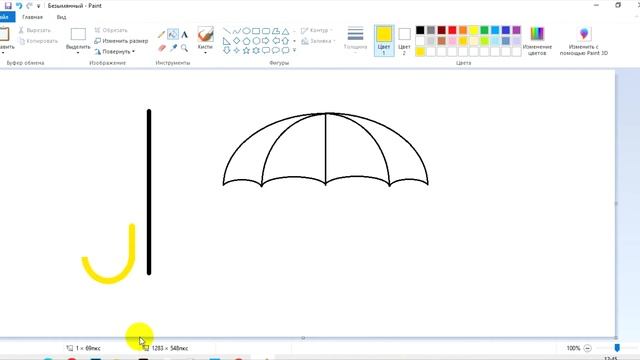
Task: Pick the Rectangle shape
Action: point(256,31)
